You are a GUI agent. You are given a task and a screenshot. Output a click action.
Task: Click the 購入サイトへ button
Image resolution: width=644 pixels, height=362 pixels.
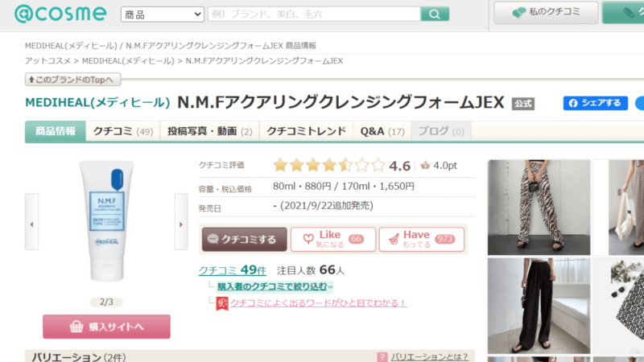pyautogui.click(x=106, y=327)
